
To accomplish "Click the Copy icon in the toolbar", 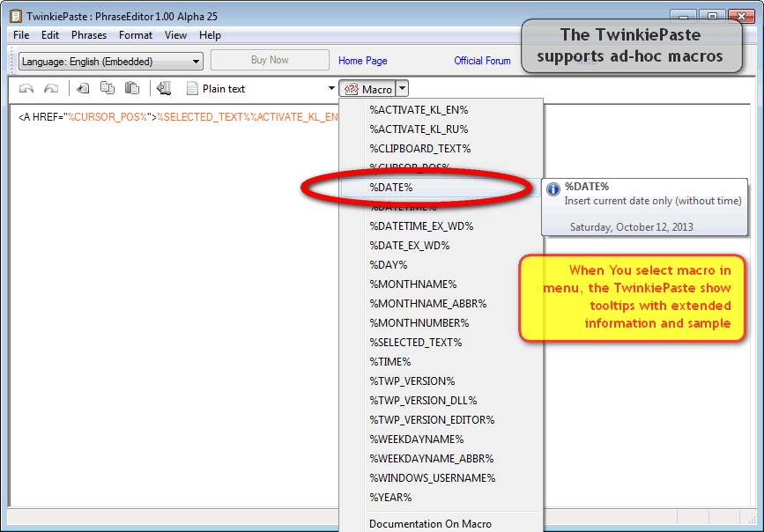I will pos(108,88).
